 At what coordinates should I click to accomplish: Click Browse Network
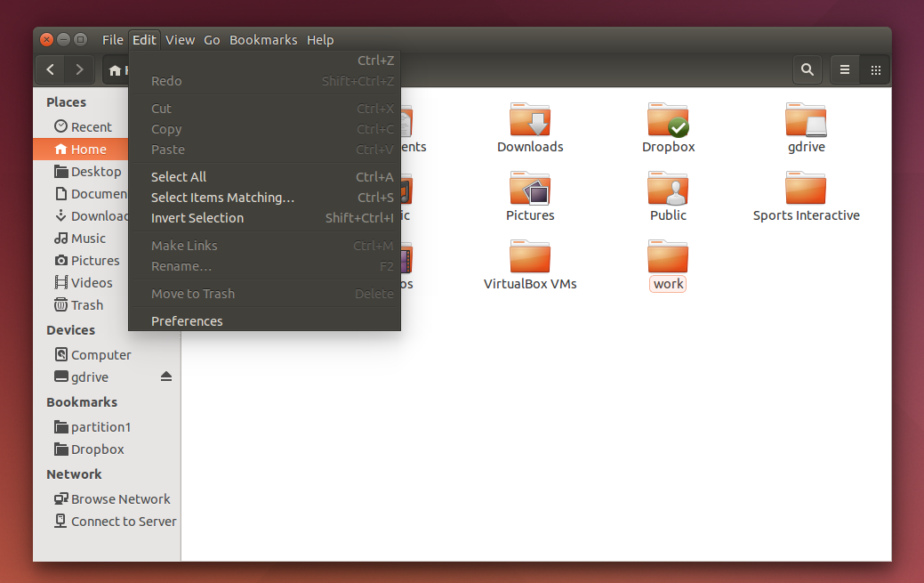tap(119, 498)
